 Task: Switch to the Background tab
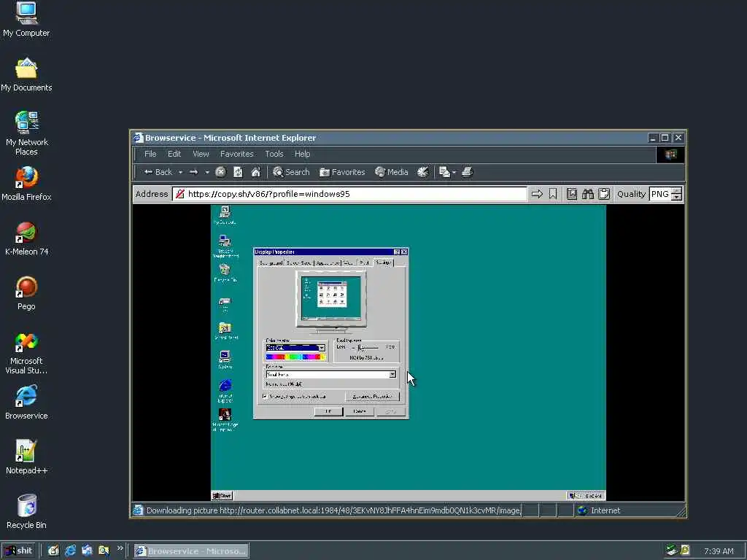pos(271,262)
